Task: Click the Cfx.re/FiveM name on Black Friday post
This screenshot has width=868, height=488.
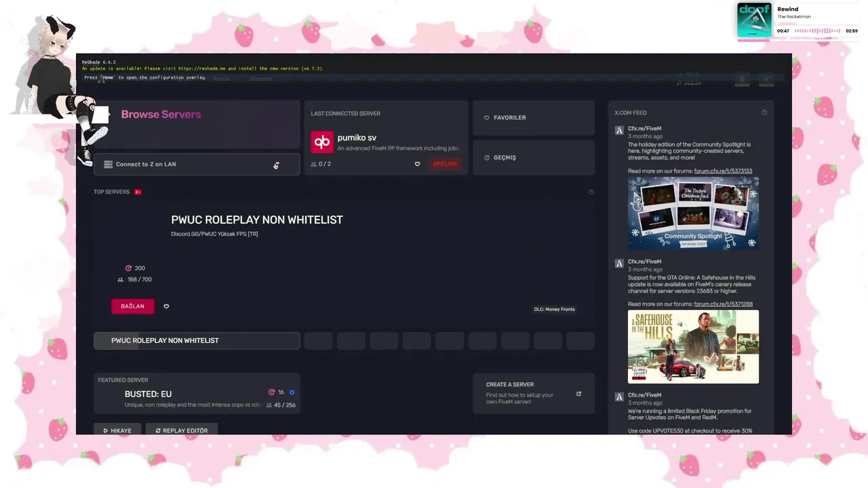Action: pos(644,394)
